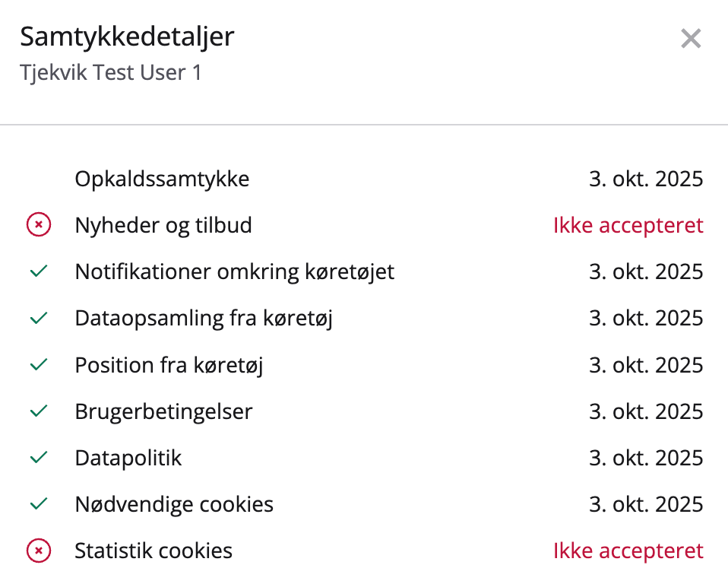Close the Samtykkedetaljer dialog
The image size is (728, 584).
(x=690, y=38)
